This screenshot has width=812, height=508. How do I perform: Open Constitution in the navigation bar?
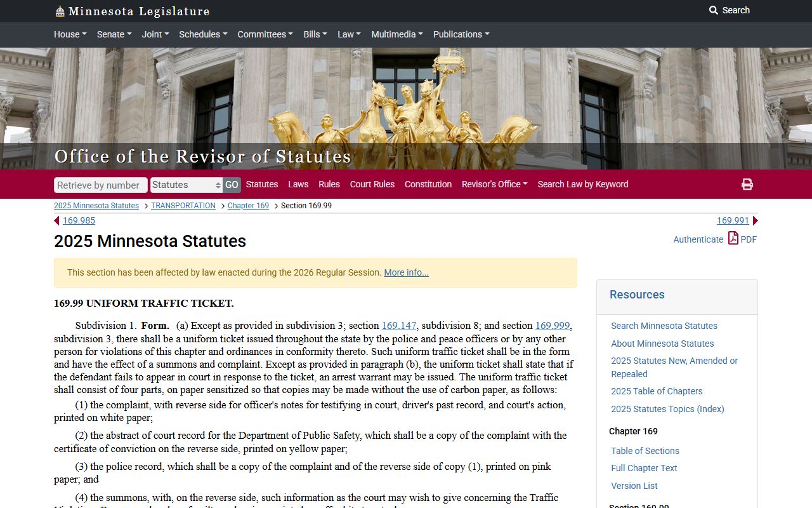coord(428,184)
